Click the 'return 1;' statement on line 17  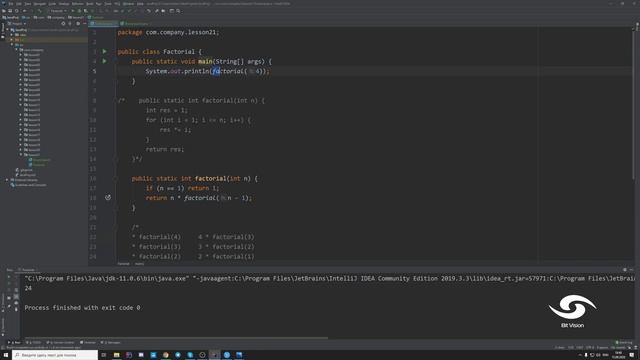click(x=203, y=188)
